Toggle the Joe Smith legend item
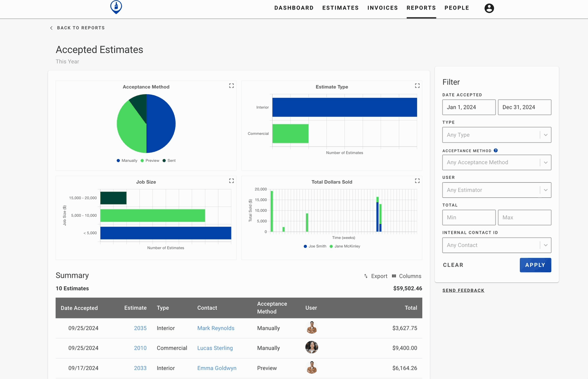 pyautogui.click(x=315, y=246)
